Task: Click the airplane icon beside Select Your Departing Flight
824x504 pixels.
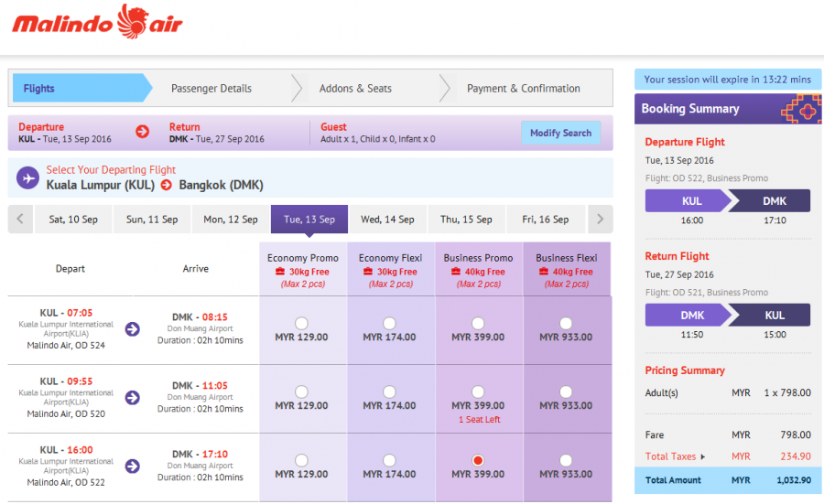Action: click(27, 177)
